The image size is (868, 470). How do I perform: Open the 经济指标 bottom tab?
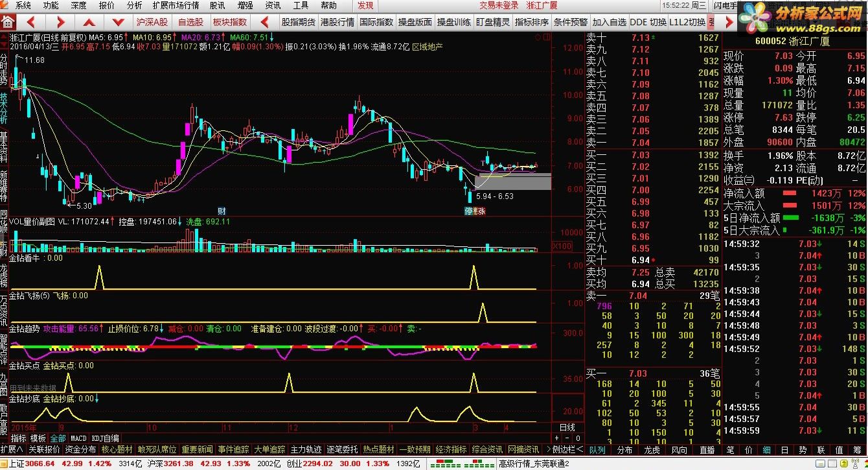(451, 449)
